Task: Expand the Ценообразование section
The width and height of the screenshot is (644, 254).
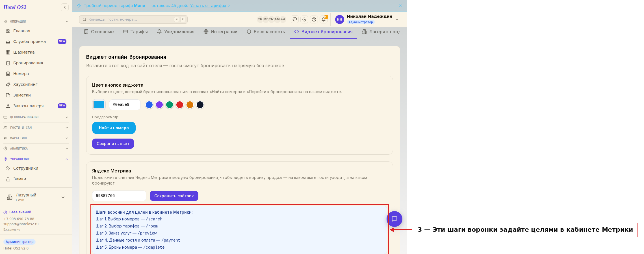Action: coord(36,117)
